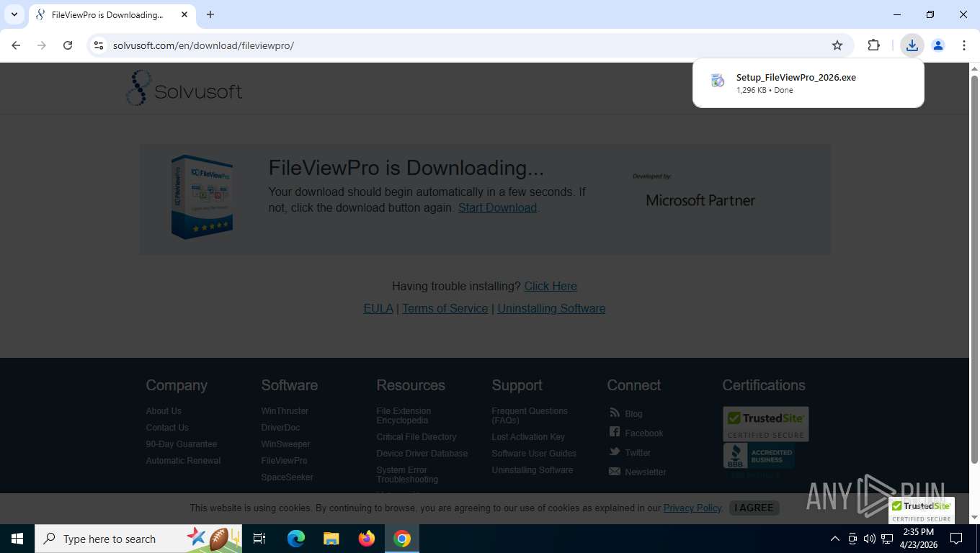This screenshot has height=553, width=980.
Task: Launch Firefox from the taskbar
Action: click(x=367, y=539)
